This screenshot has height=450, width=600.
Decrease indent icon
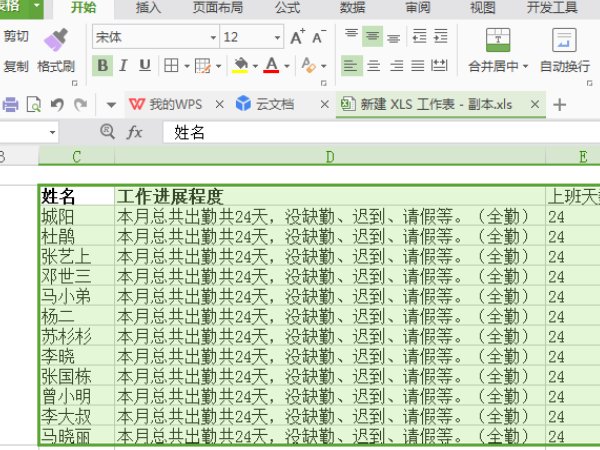click(x=419, y=36)
